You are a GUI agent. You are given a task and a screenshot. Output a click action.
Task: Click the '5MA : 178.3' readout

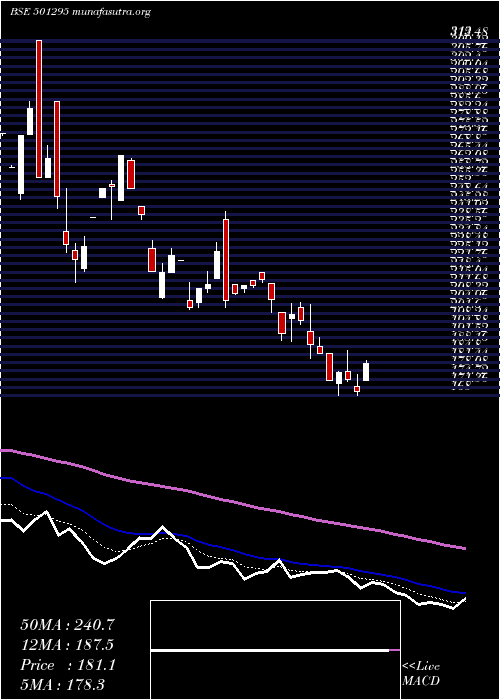pos(62,684)
